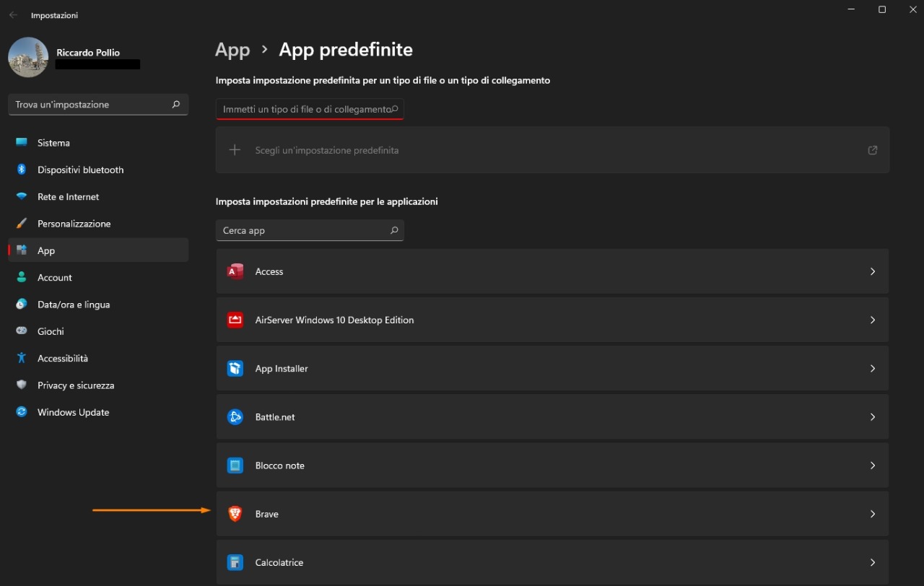The height and width of the screenshot is (586, 924).
Task: Open Data/ora e lingua settings
Action: 98,305
